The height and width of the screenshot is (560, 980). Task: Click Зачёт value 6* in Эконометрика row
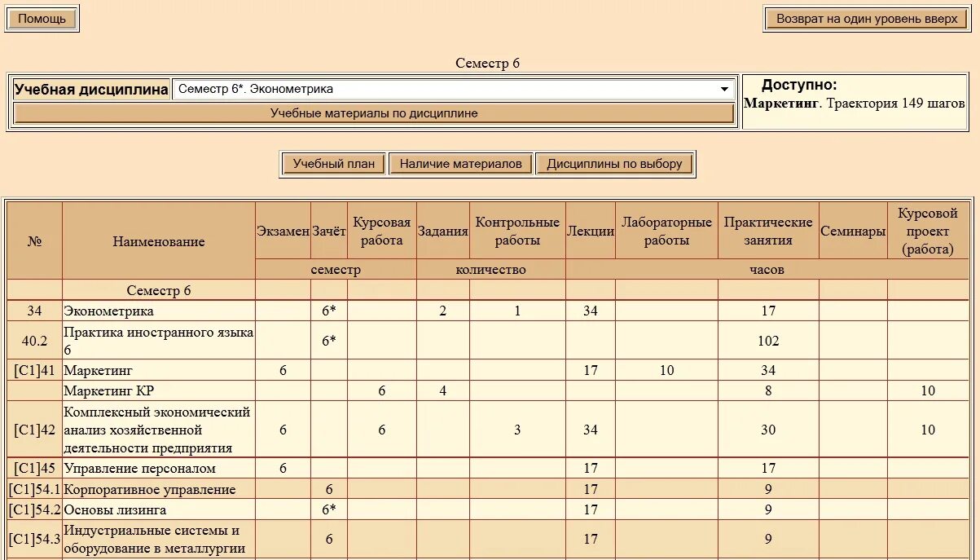coord(328,311)
